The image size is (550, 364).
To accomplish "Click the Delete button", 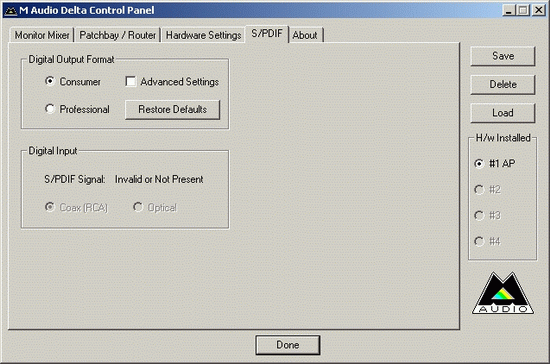I will tap(503, 85).
